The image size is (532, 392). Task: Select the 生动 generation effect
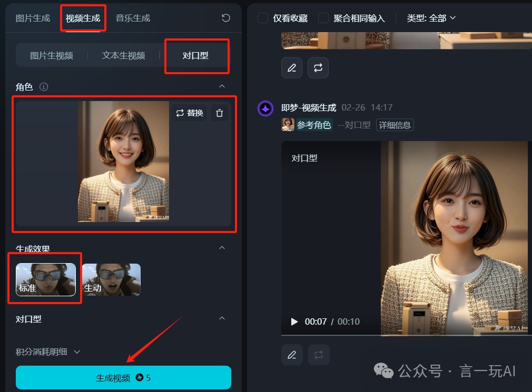(x=111, y=279)
